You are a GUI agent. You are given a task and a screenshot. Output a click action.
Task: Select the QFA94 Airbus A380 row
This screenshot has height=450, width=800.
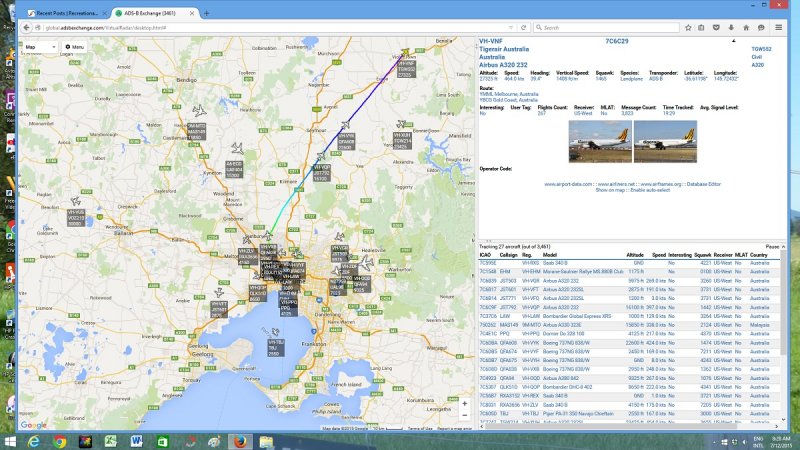pos(629,378)
